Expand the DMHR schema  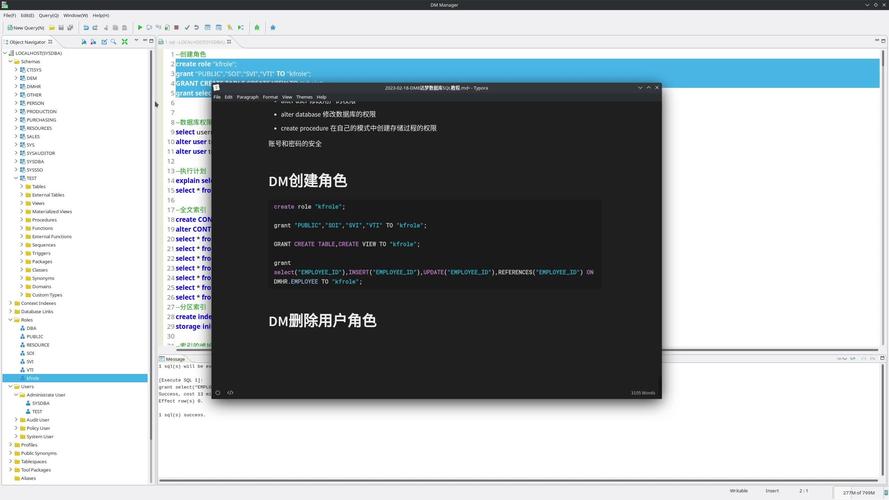[16, 86]
